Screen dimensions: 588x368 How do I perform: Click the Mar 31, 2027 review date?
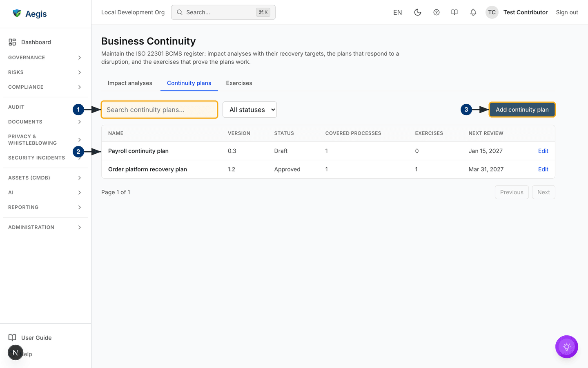point(486,169)
